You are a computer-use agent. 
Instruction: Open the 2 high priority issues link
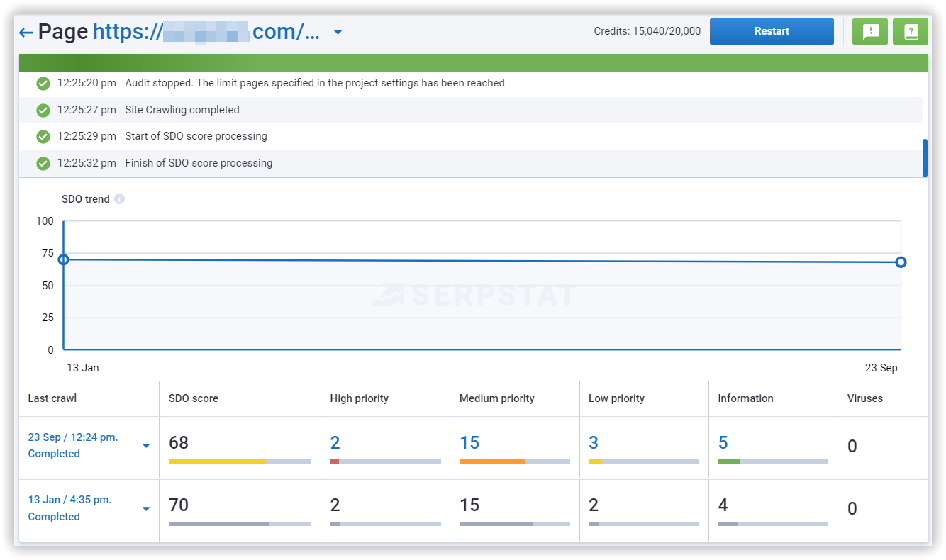[335, 443]
